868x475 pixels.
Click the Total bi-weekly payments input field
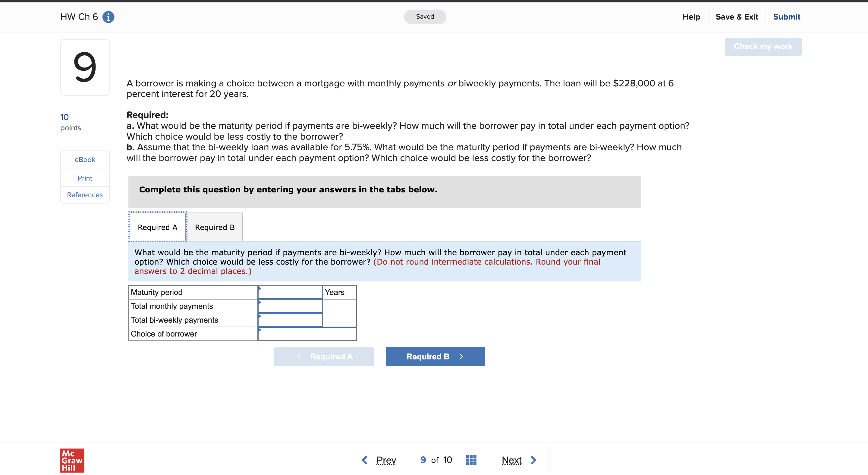[x=290, y=320]
